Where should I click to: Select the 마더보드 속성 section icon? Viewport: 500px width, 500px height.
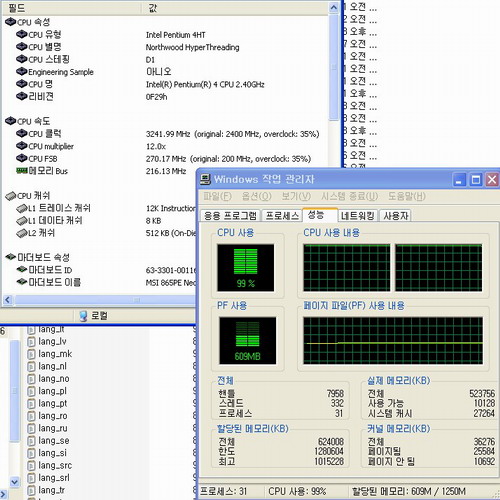(x=10, y=257)
